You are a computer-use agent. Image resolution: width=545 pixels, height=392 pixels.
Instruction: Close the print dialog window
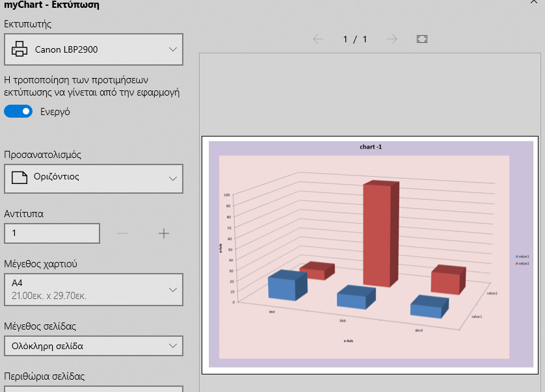tap(534, 2)
